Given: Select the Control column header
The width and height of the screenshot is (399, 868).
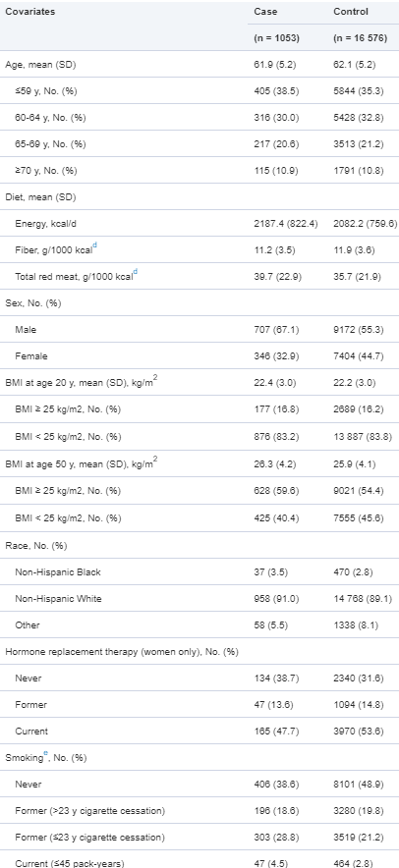Looking at the screenshot, I should click(x=351, y=12).
